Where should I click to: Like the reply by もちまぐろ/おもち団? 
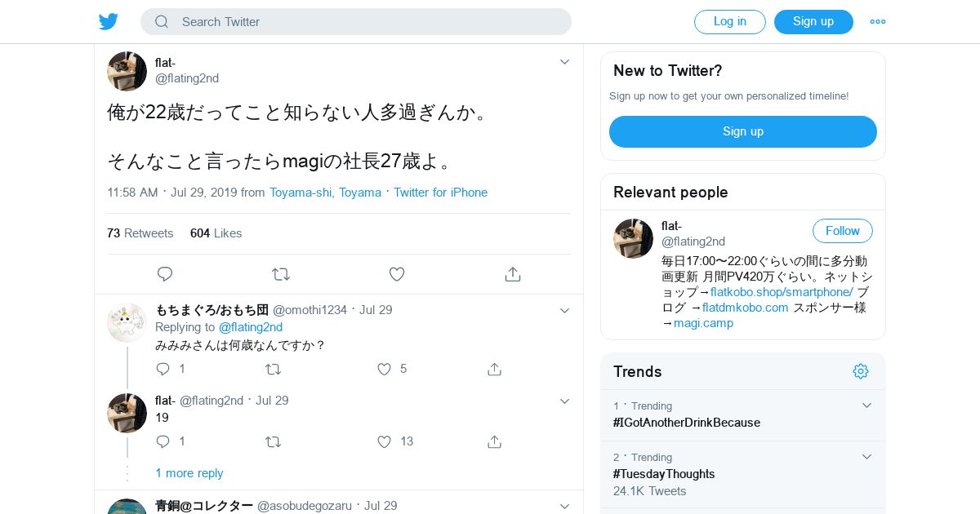pos(385,370)
